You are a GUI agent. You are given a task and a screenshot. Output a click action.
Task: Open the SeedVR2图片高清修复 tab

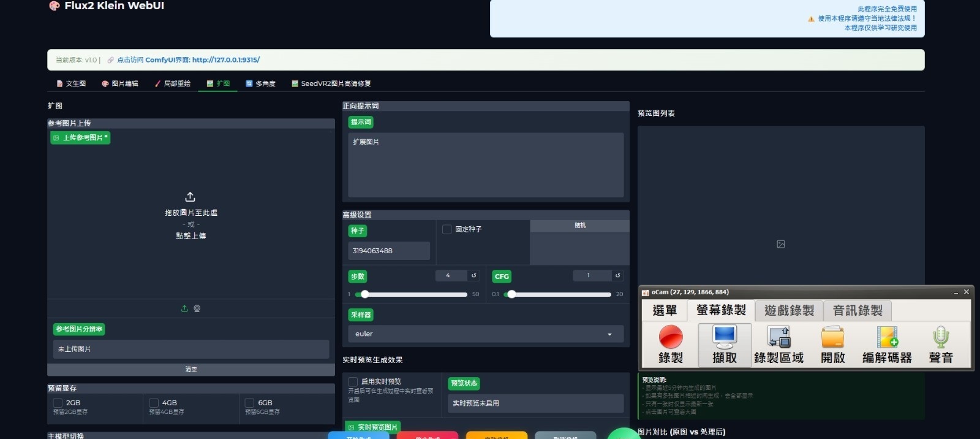pyautogui.click(x=331, y=83)
